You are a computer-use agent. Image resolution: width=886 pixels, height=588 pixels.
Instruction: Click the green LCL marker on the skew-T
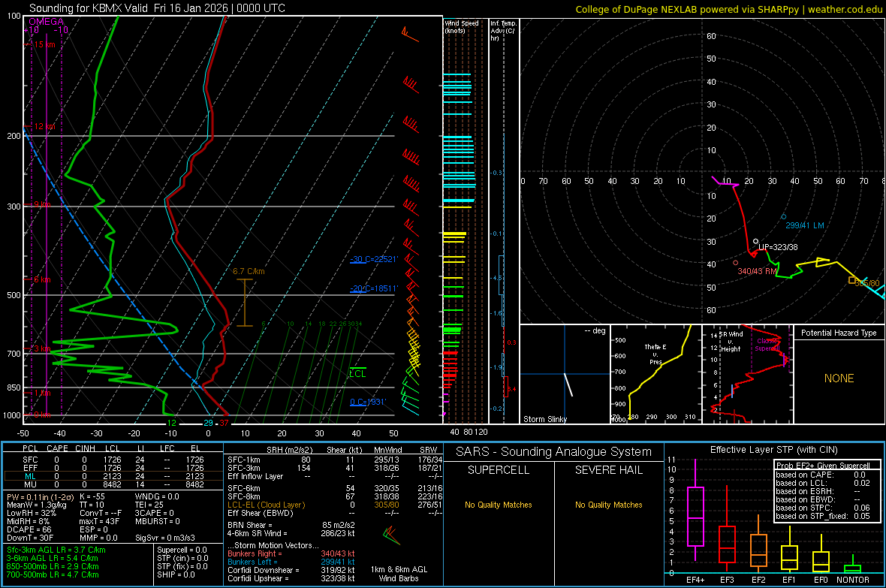[x=357, y=373]
